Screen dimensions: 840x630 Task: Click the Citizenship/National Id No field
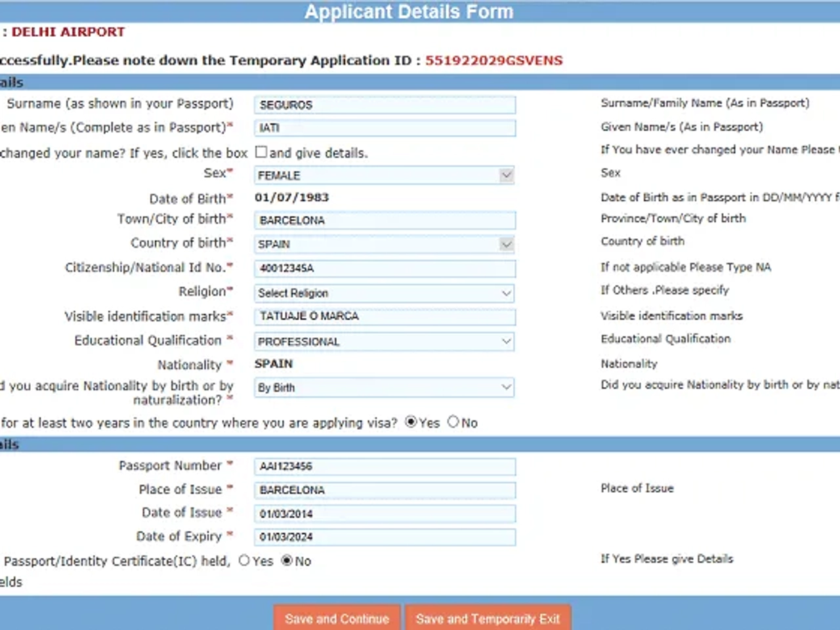click(x=385, y=268)
